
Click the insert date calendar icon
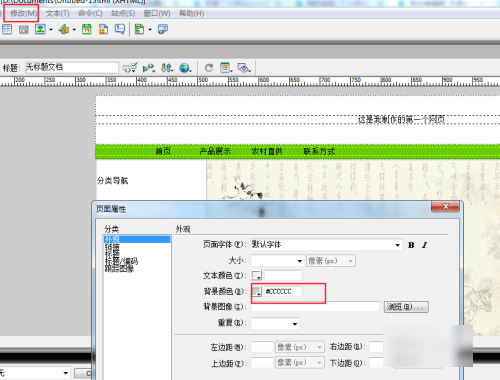click(87, 29)
